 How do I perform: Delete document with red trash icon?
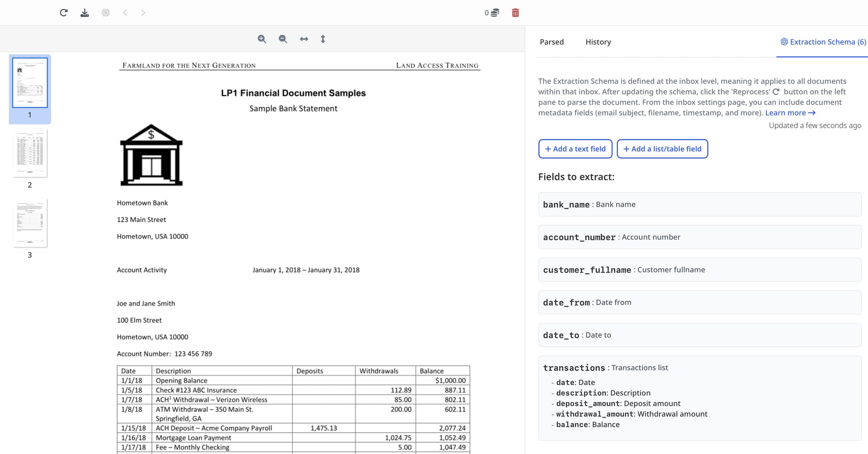[515, 13]
